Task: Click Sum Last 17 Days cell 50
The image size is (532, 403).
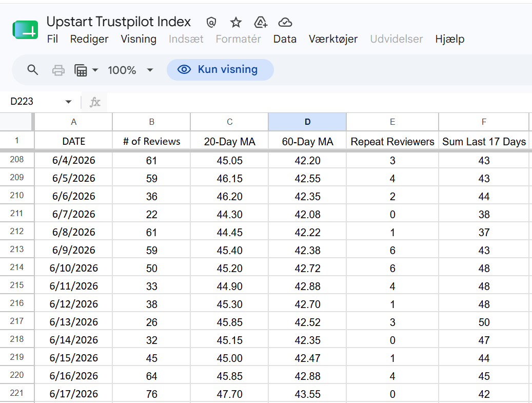Action: (x=484, y=322)
